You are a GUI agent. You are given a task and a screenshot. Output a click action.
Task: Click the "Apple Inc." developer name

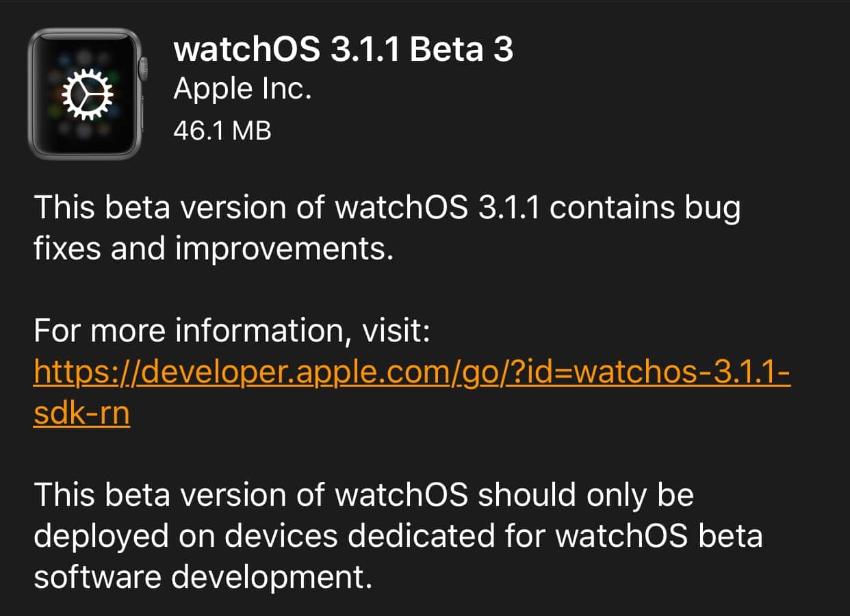(x=242, y=89)
